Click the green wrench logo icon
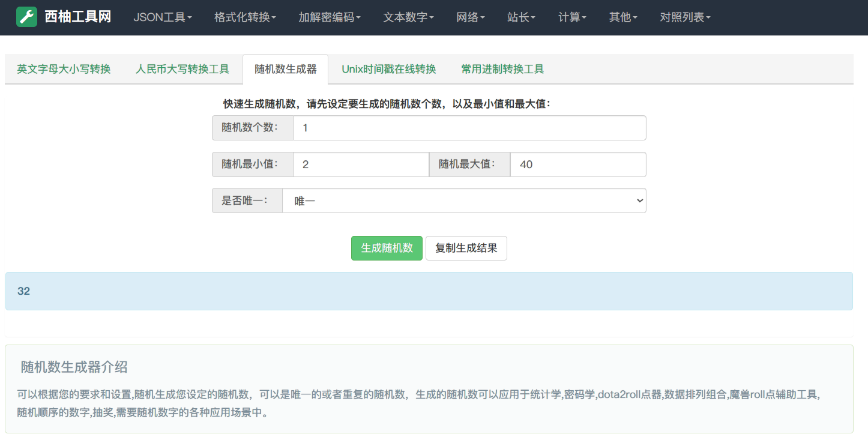Image resolution: width=868 pixels, height=440 pixels. pos(26,17)
